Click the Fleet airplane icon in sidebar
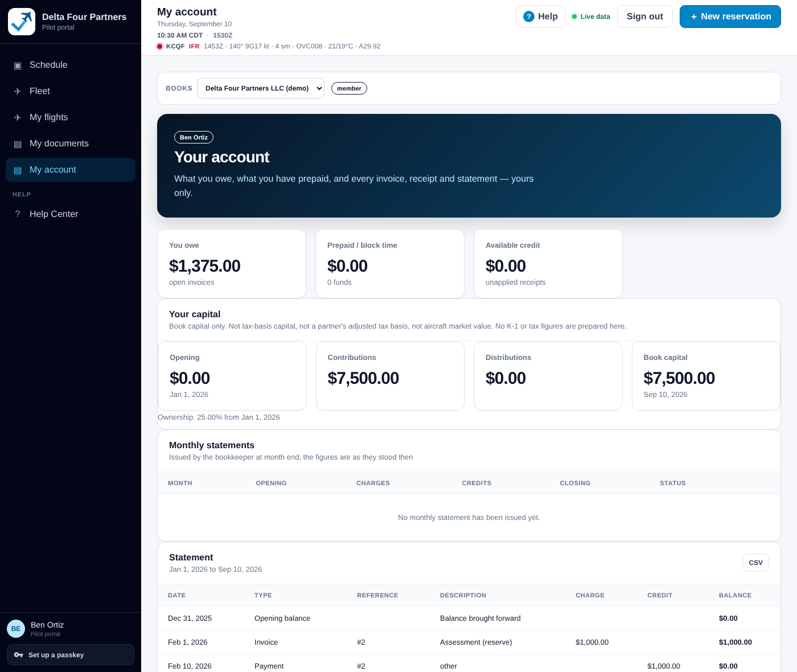Screen dimensions: 797x672 click(x=18, y=92)
